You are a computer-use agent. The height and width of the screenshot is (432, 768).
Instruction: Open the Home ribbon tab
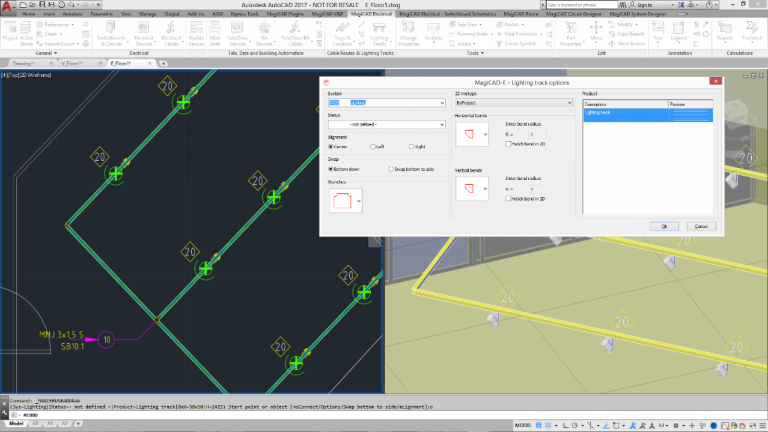[x=28, y=14]
